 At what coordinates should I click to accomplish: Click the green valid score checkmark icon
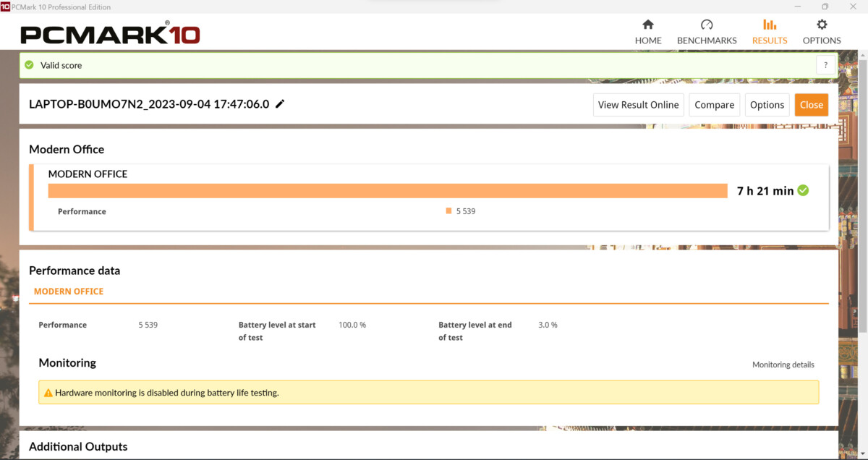point(29,65)
